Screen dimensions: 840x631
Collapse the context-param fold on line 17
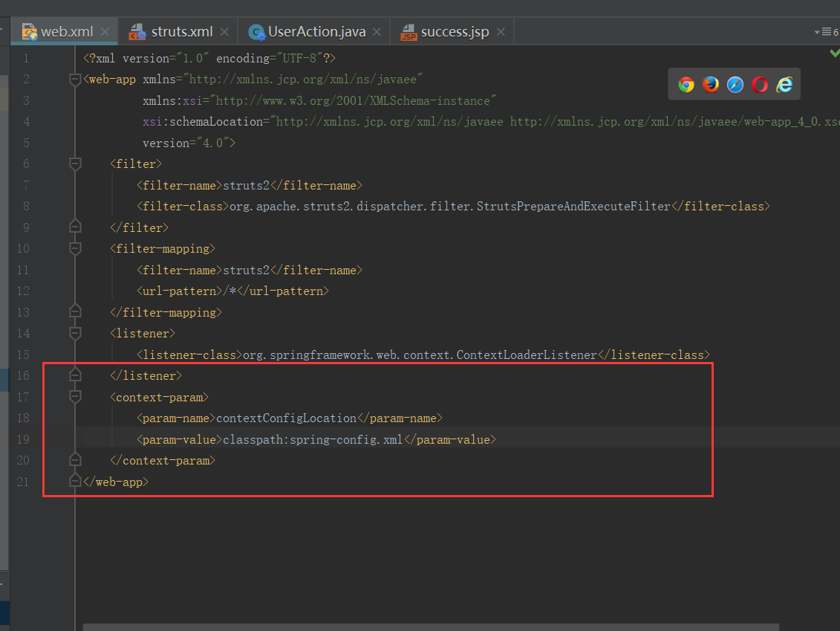pos(75,398)
